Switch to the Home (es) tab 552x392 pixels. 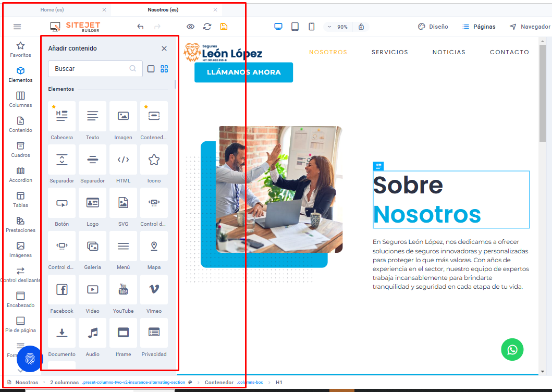coord(59,10)
